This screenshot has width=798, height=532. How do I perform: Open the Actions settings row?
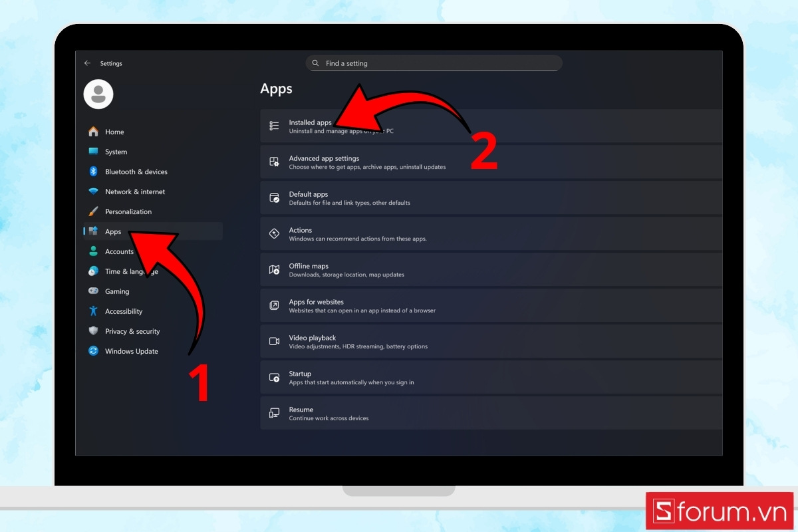pos(491,233)
